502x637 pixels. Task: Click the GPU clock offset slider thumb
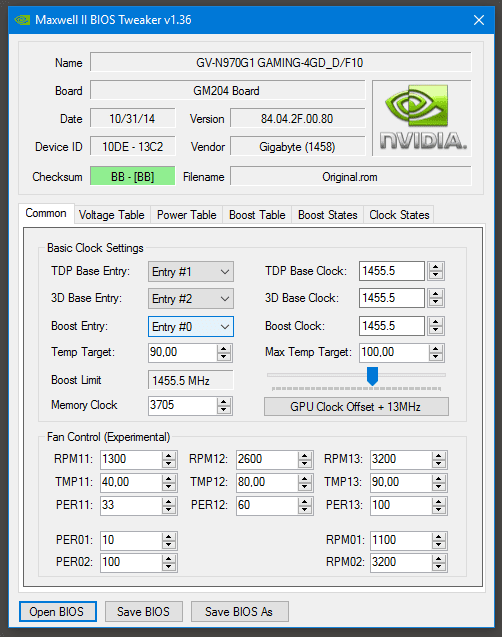tap(372, 376)
